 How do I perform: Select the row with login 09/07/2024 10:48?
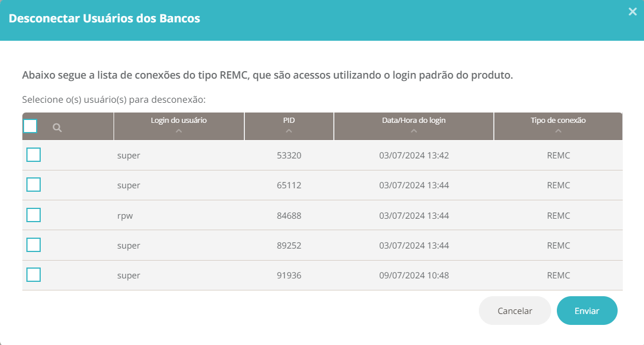[x=322, y=275]
